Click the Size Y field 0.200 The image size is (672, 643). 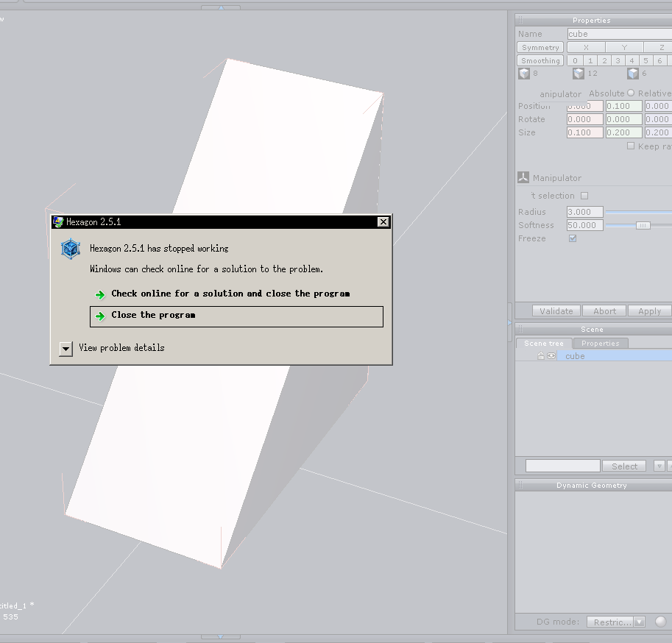pyautogui.click(x=624, y=132)
